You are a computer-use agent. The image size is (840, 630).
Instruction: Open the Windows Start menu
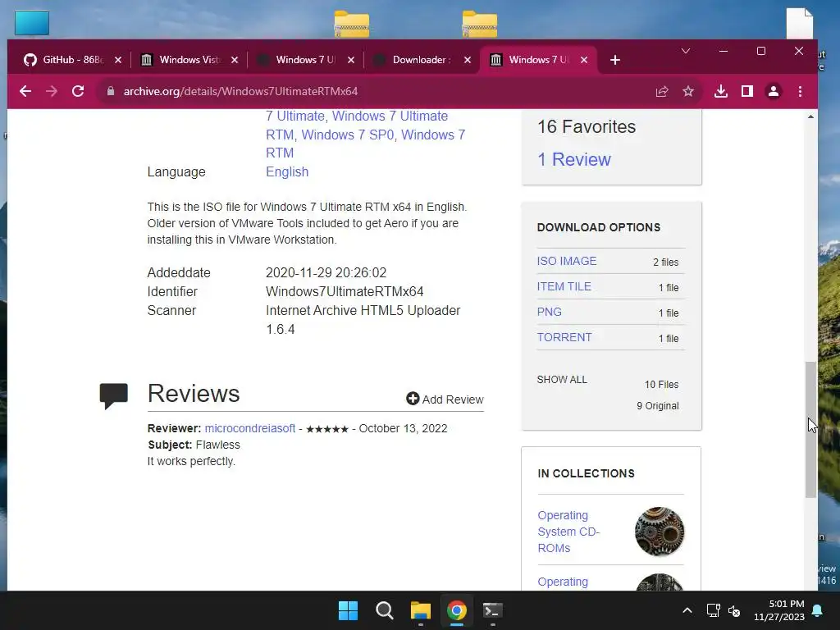click(348, 610)
